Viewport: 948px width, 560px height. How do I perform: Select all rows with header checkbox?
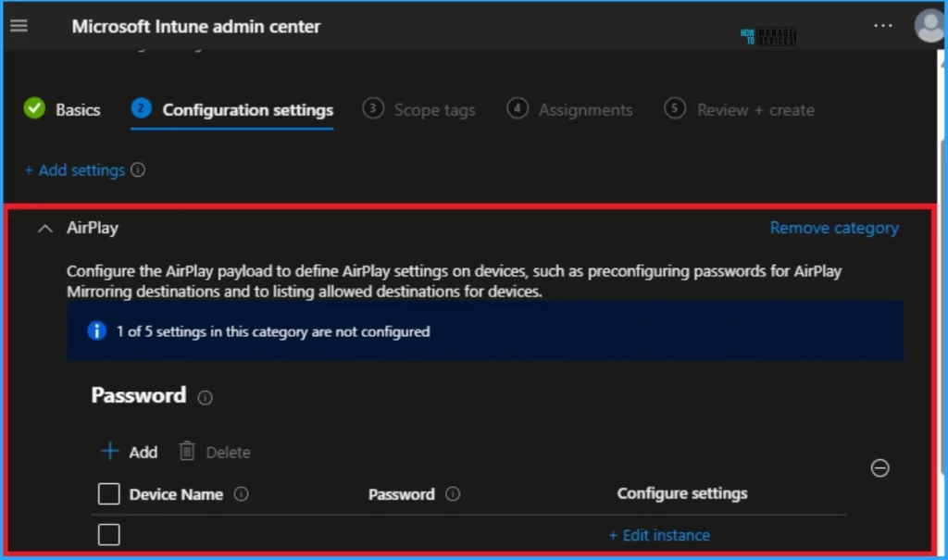pos(109,493)
